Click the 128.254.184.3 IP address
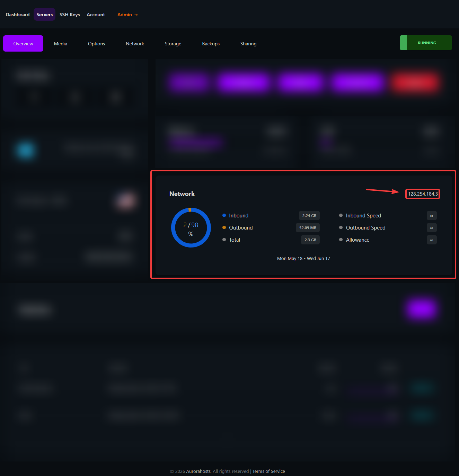 423,194
